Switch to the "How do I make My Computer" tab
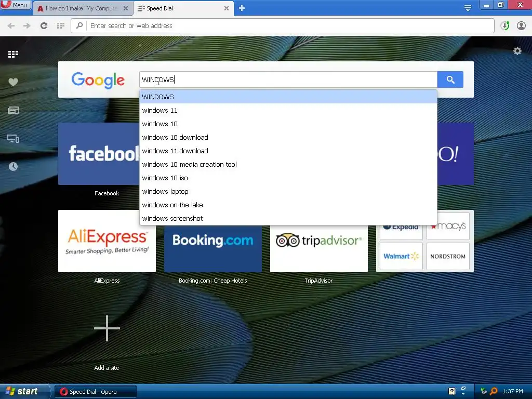Screen dimensions: 532x399 81,8
